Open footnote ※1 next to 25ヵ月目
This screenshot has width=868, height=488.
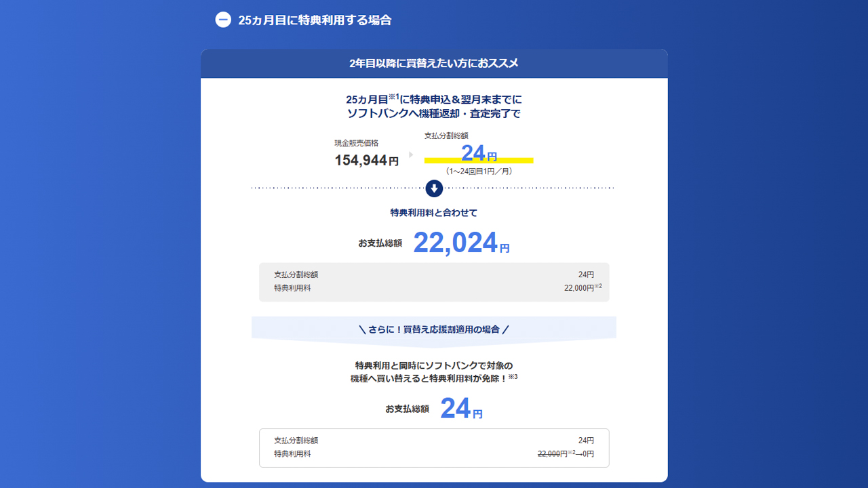tap(393, 96)
